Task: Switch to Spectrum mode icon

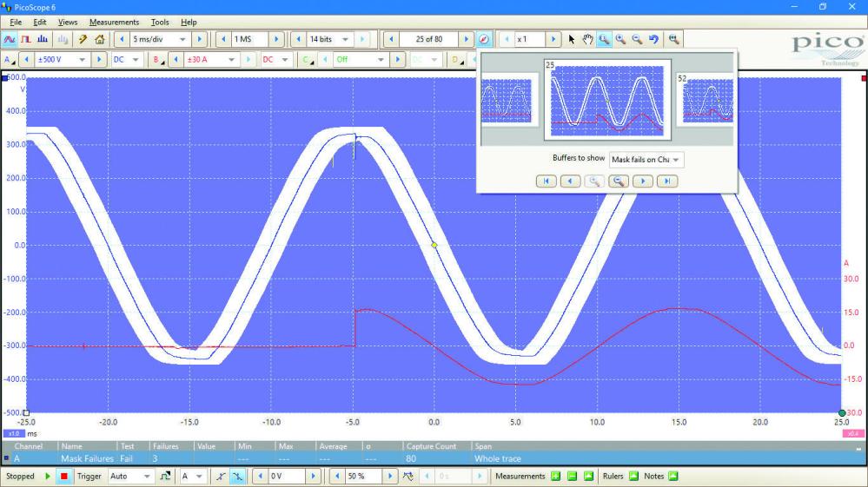Action: pyautogui.click(x=42, y=40)
